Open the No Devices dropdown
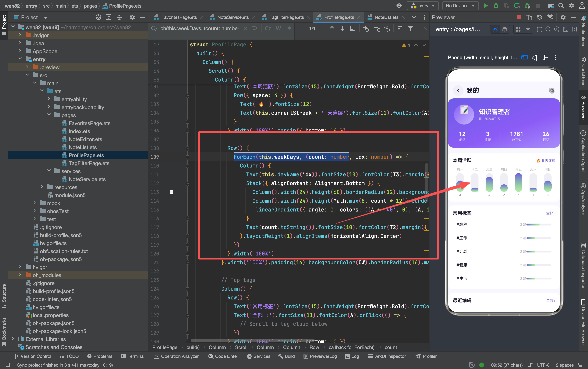The height and width of the screenshot is (369, 588). (460, 6)
